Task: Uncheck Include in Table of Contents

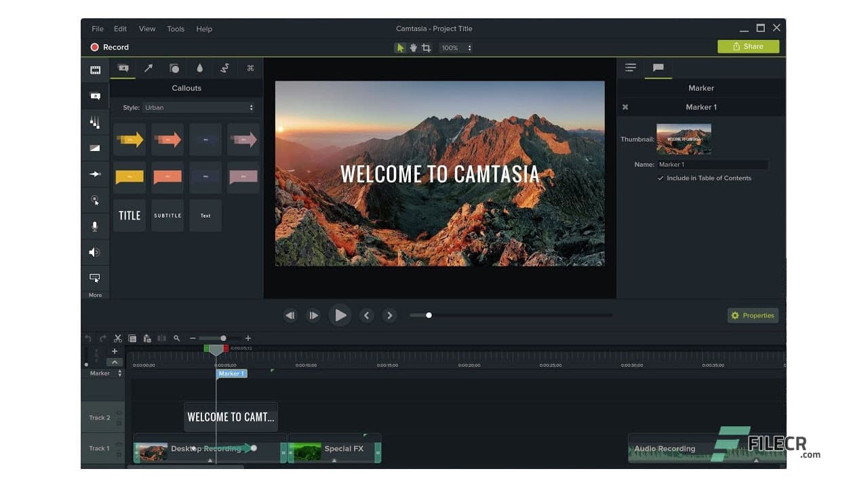Action: [660, 178]
